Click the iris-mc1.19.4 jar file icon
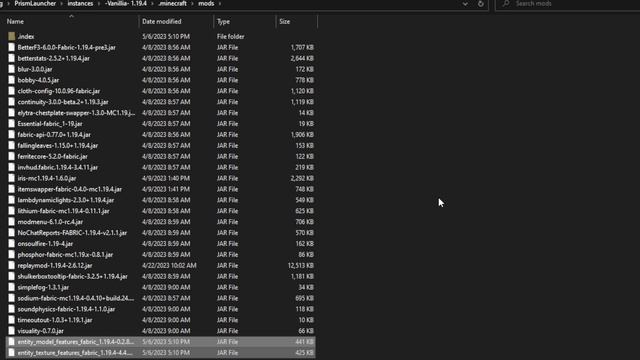The width and height of the screenshot is (640, 360). point(11,178)
